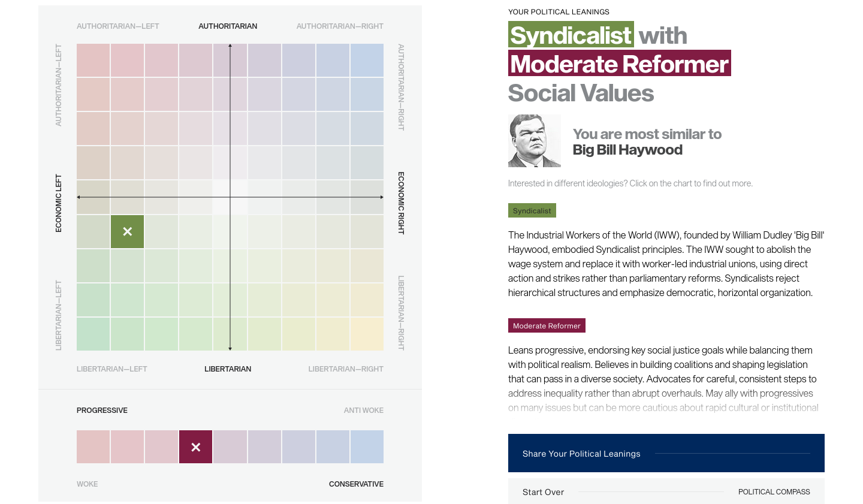Image resolution: width=863 pixels, height=504 pixels.
Task: Click the AUTHORITARIAN axis label
Action: point(228,26)
